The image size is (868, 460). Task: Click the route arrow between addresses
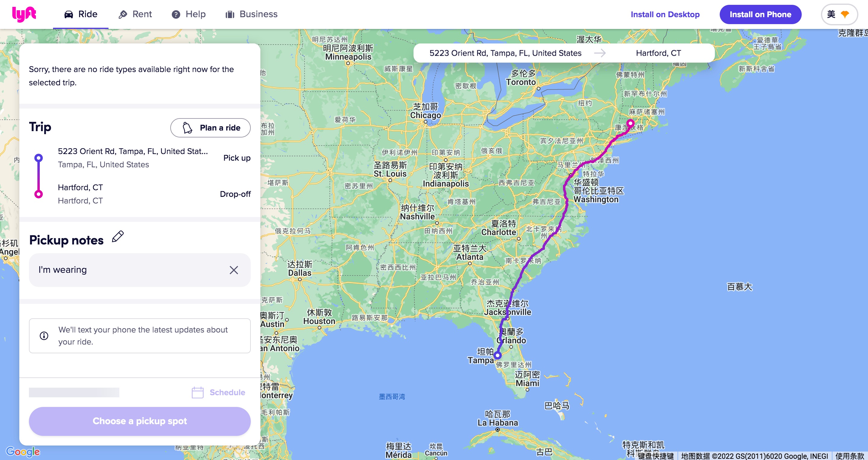coord(599,53)
